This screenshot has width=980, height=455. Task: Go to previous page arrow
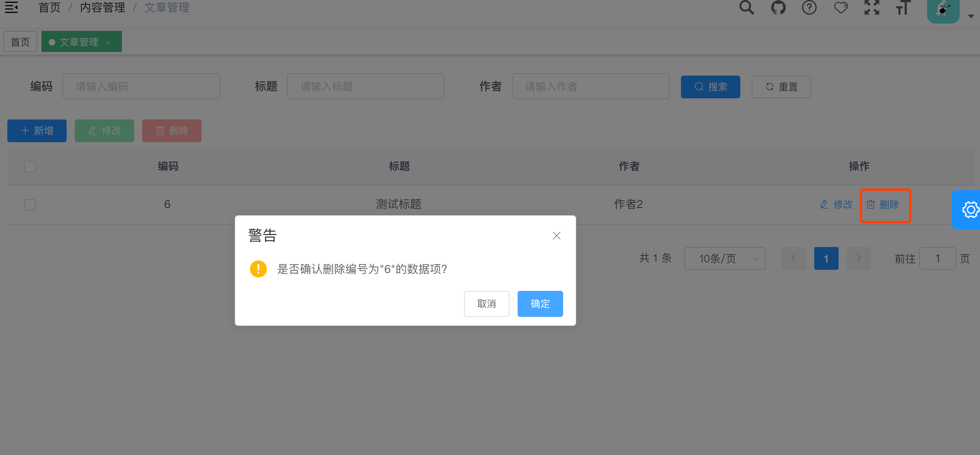click(794, 258)
